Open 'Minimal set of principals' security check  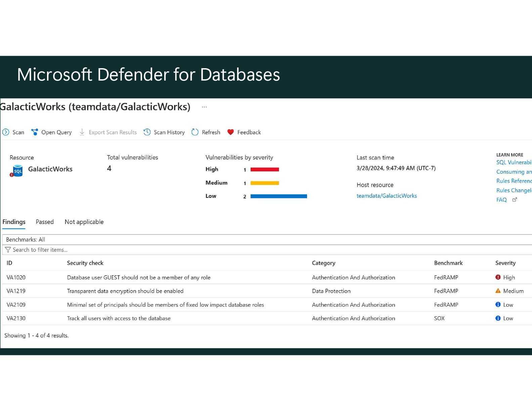[165, 305]
